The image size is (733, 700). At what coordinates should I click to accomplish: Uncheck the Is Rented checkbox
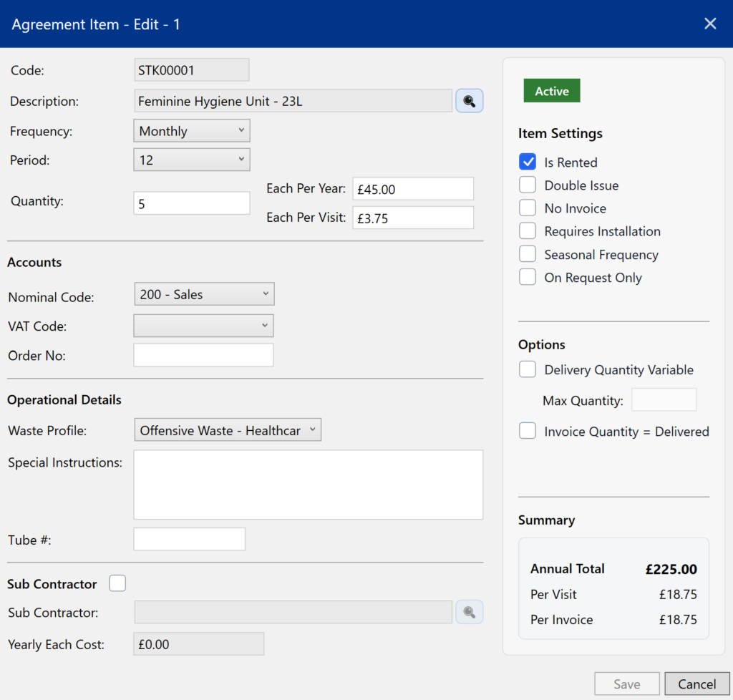pos(528,162)
